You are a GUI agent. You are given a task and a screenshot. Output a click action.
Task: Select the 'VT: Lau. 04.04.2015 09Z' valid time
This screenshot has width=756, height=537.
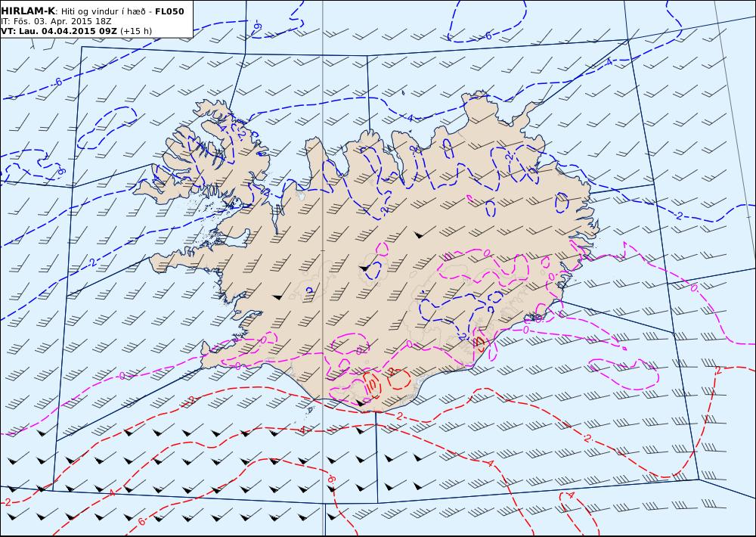[x=59, y=31]
